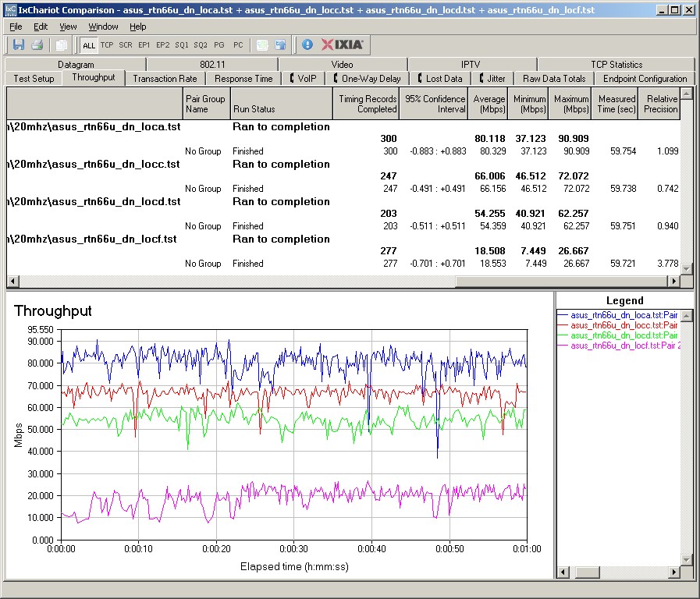Toggle the SQ1 filter button
Image resolution: width=700 pixels, height=599 pixels.
click(181, 45)
